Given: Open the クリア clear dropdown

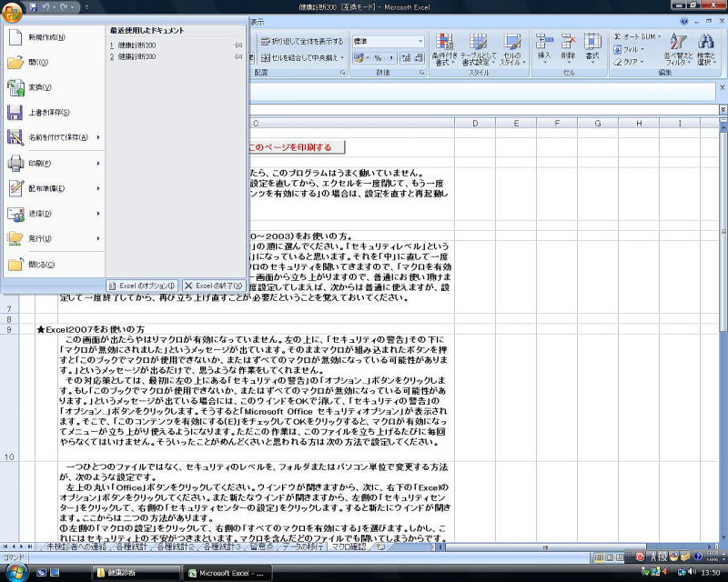Looking at the screenshot, I should coord(629,62).
